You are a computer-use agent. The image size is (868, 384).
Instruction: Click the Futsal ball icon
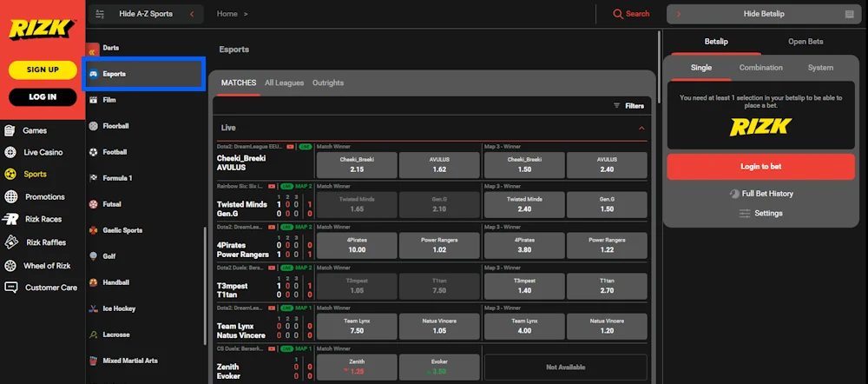pos(93,204)
